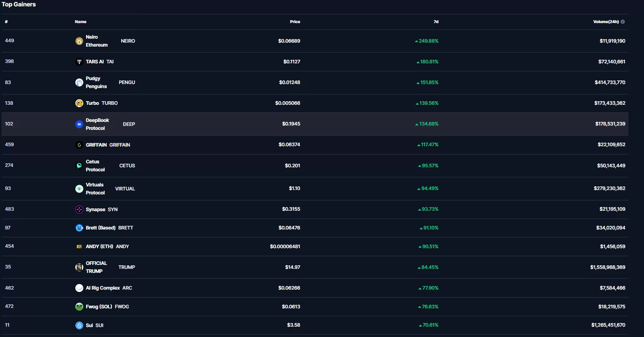The height and width of the screenshot is (337, 644).
Task: Open the AI Rig Complex coin link
Action: (103, 288)
